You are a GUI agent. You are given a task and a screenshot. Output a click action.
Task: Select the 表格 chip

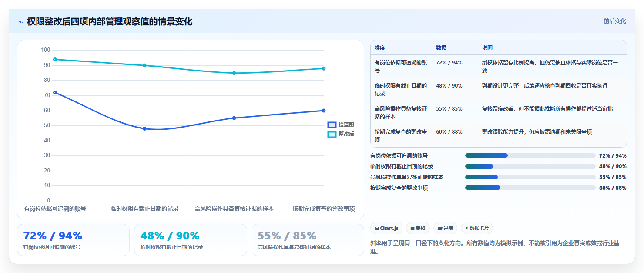click(x=418, y=228)
